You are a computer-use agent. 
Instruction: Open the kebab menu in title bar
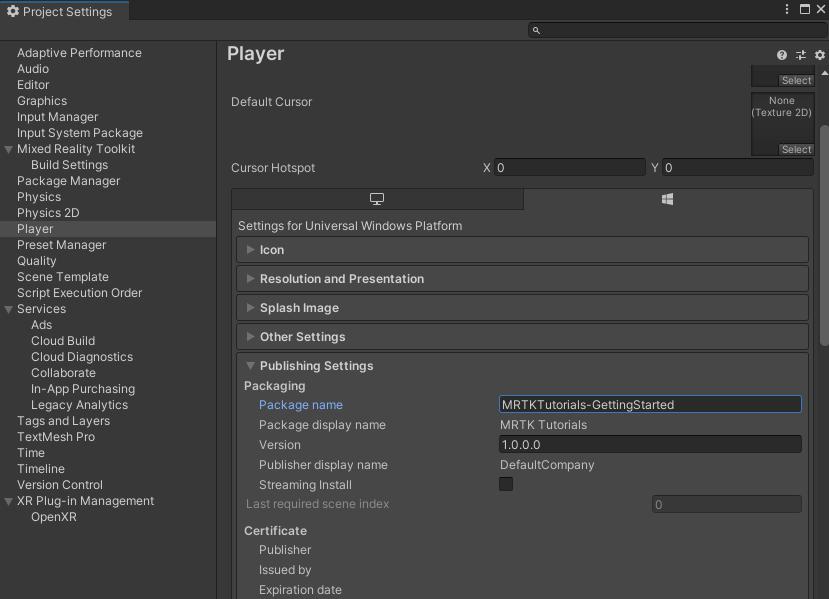click(x=787, y=9)
